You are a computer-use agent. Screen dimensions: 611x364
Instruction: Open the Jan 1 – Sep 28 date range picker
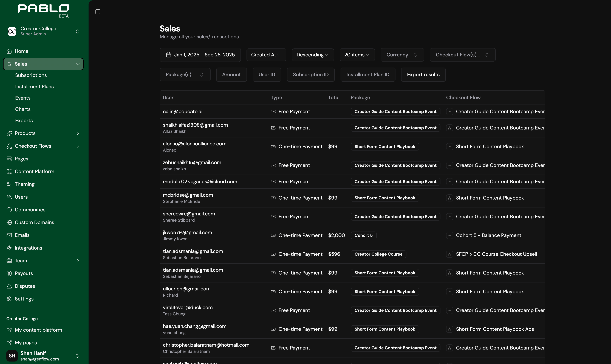(200, 55)
